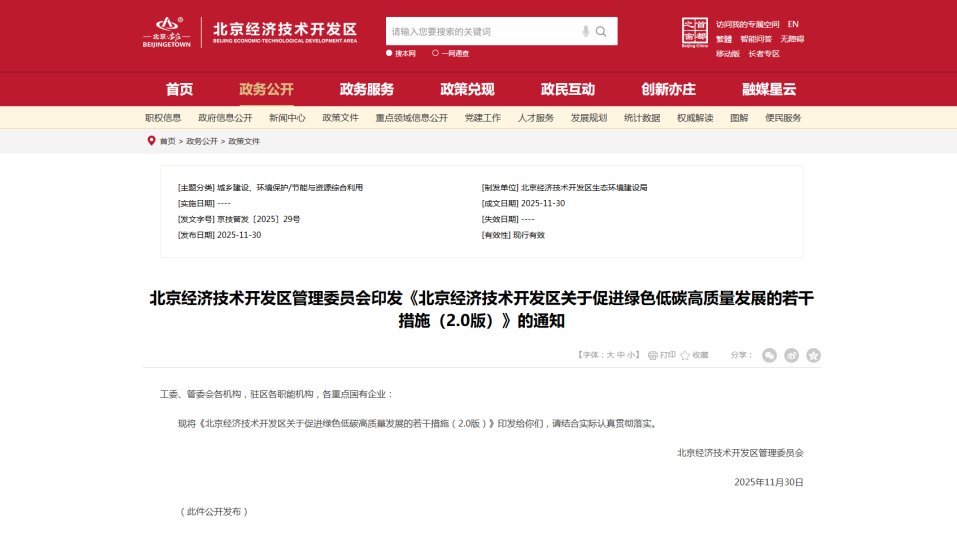Open the 政策兑现 main nav tab
Viewport: 957px width, 539px height.
tap(468, 89)
